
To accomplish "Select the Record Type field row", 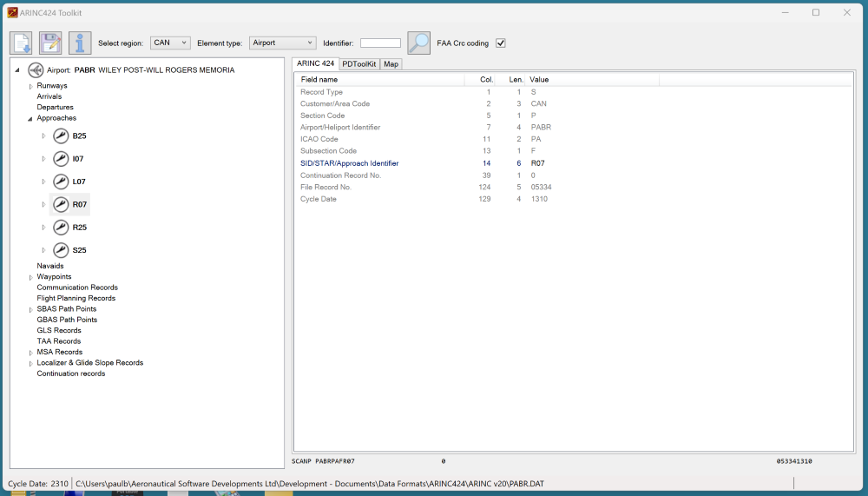I will pyautogui.click(x=573, y=92).
